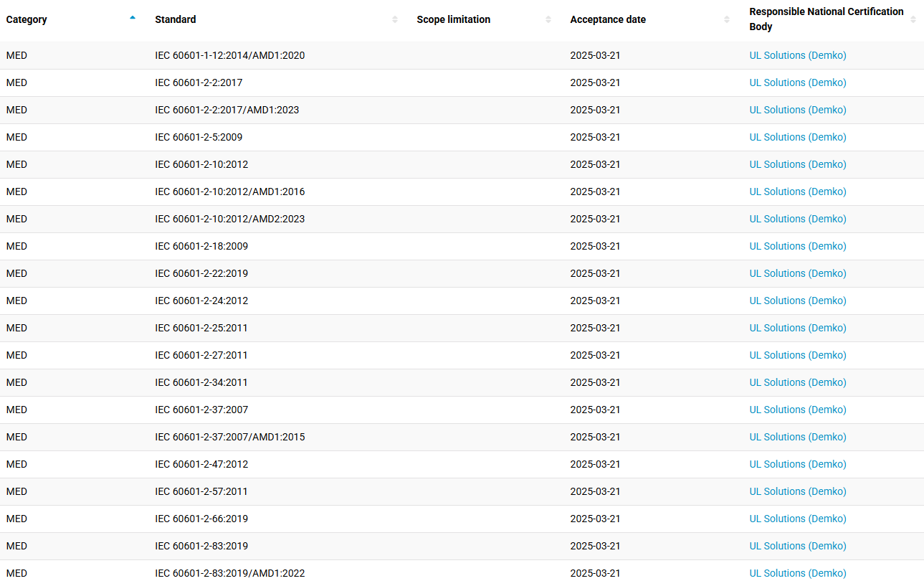Click UL Solutions (Demko) for IEC 60601-2-10:2012/AMD2:2023
The width and height of the screenshot is (924, 586).
pos(798,219)
